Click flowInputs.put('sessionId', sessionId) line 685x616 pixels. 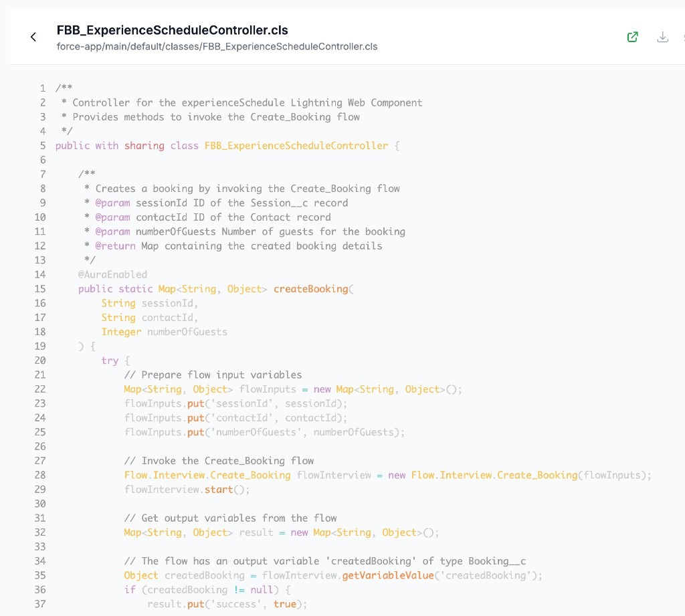point(236,403)
